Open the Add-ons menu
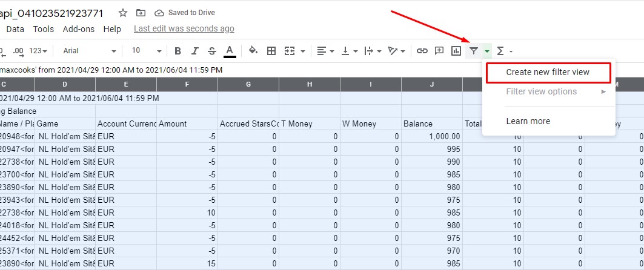Viewport: 644px width, 270px height. pos(78,29)
